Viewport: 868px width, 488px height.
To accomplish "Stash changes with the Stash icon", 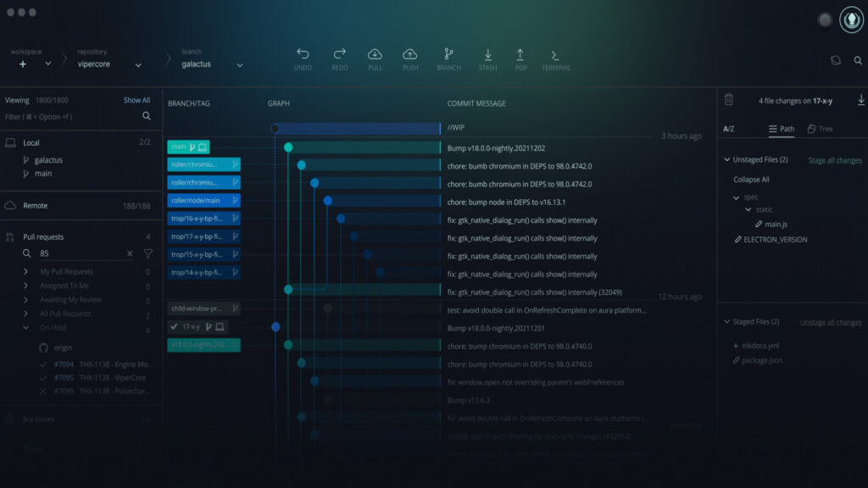I will [x=487, y=55].
